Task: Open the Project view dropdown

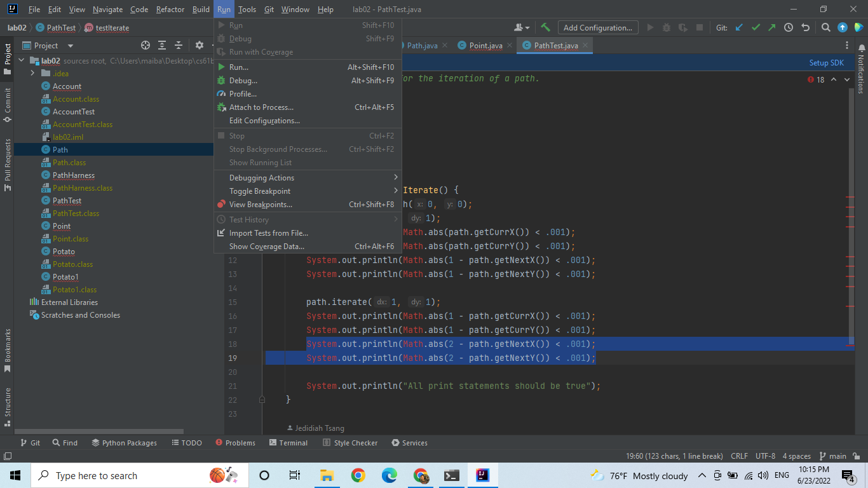Action: point(71,46)
